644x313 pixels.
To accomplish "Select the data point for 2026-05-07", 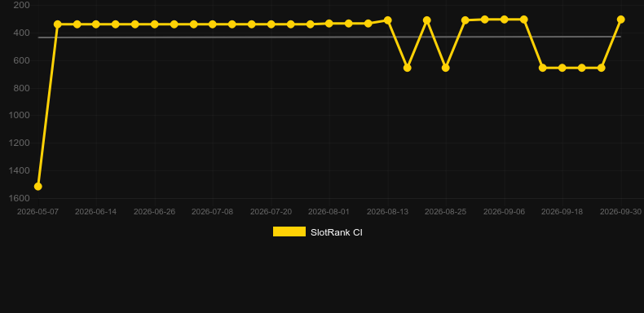I will click(x=37, y=187).
